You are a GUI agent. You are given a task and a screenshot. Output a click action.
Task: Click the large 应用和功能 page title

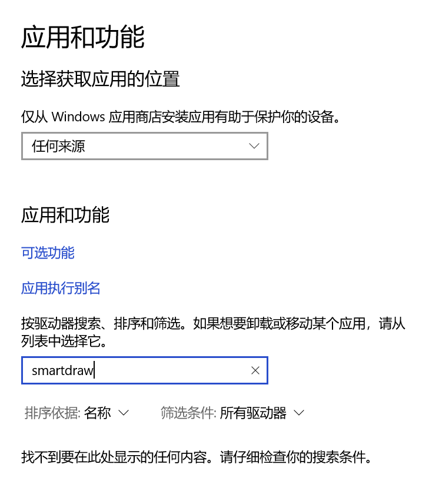(x=83, y=37)
